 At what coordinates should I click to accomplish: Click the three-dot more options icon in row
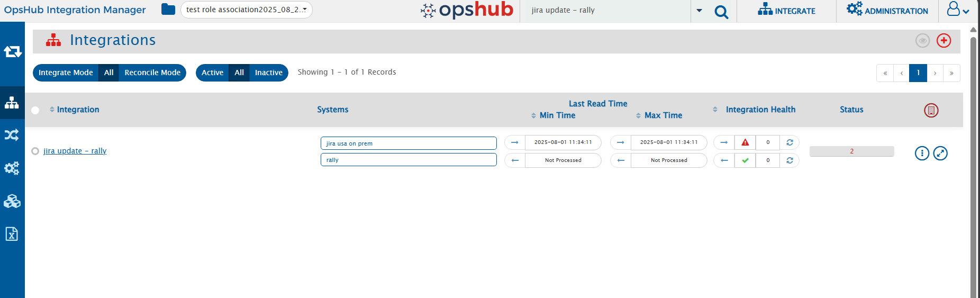pos(921,153)
